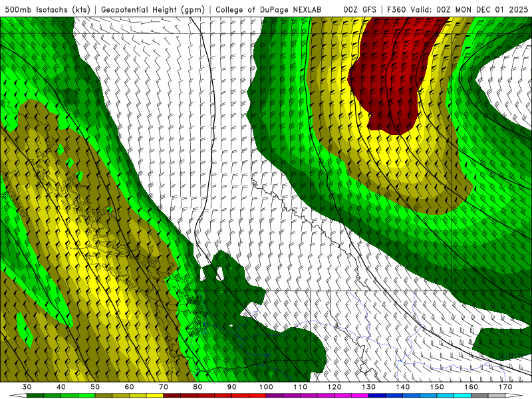
Task: Click the '30' legend scale label
Action: [27, 387]
